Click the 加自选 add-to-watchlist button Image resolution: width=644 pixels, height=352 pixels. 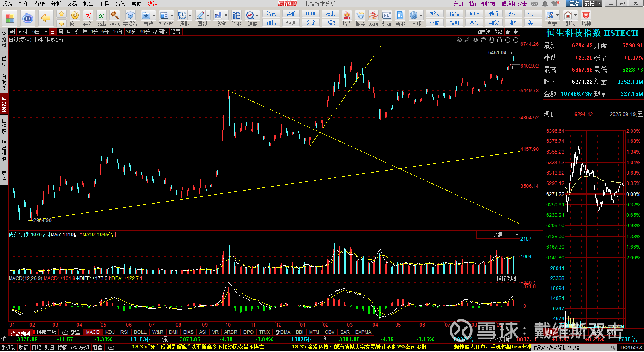pyautogui.click(x=483, y=32)
